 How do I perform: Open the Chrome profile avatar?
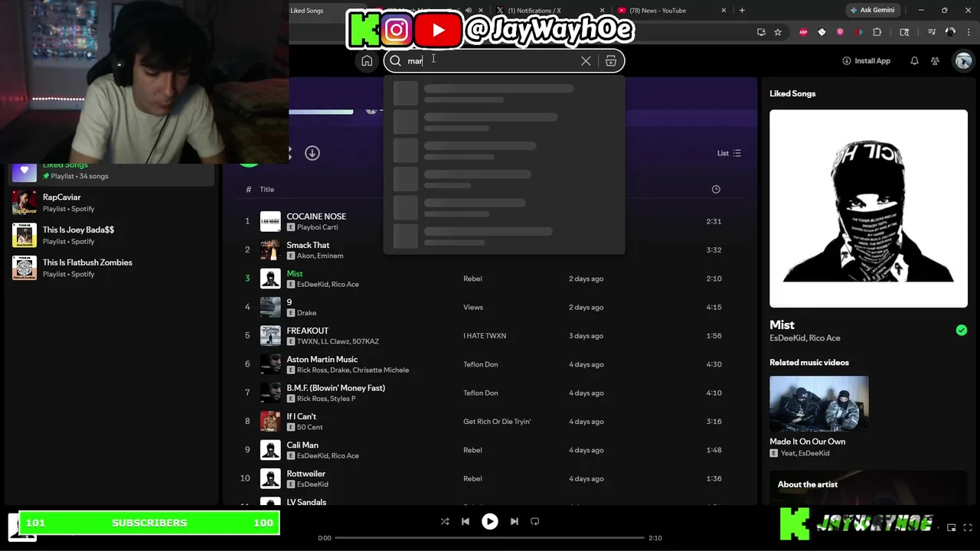950,32
